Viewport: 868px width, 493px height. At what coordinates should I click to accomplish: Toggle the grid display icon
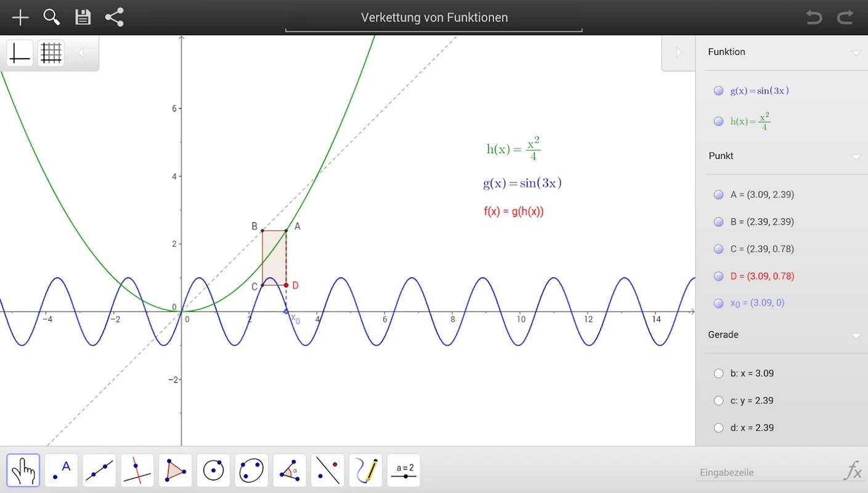(x=51, y=53)
